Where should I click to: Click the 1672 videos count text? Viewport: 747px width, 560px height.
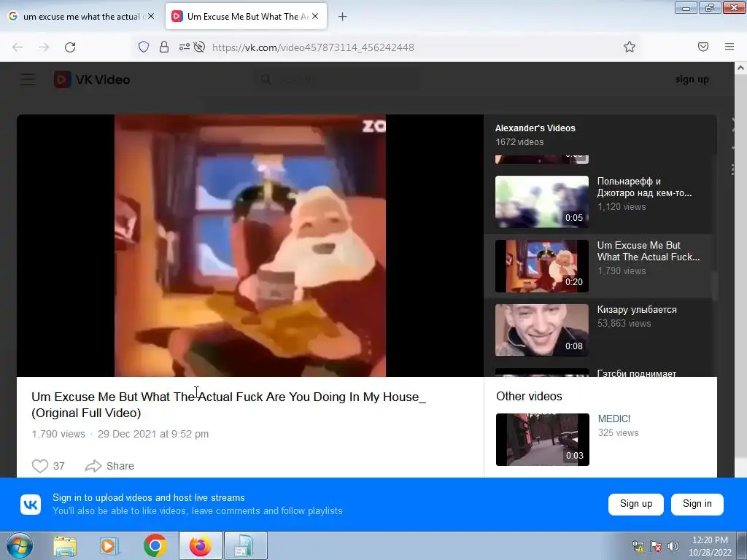coord(519,142)
